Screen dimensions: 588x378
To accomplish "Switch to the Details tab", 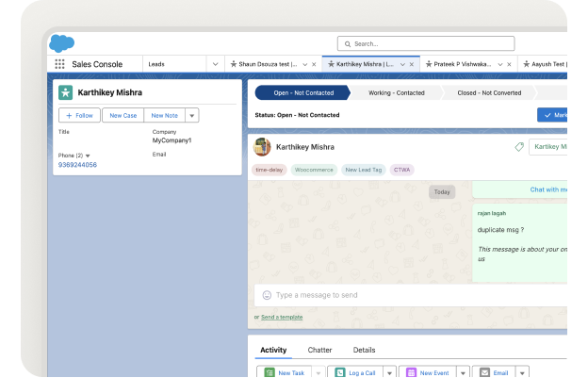I will click(x=364, y=350).
